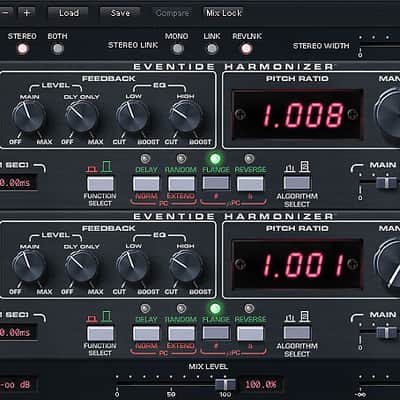
Task: Click bottom unit feedback EQ HIGH knob
Action: (x=185, y=266)
